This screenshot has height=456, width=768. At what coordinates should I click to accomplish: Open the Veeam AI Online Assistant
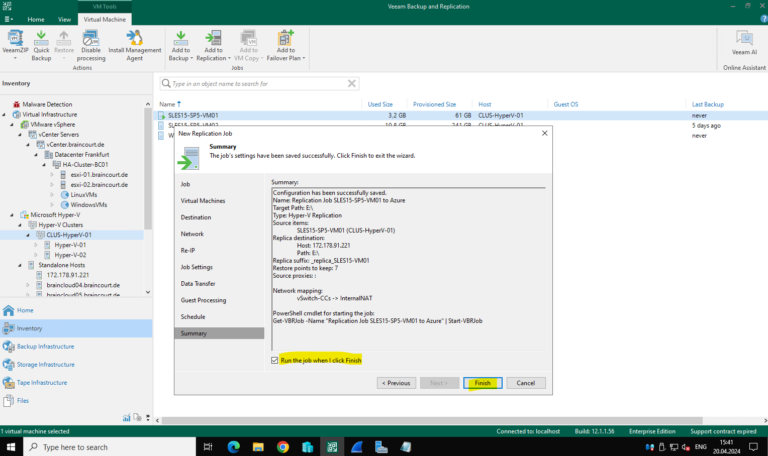[744, 43]
